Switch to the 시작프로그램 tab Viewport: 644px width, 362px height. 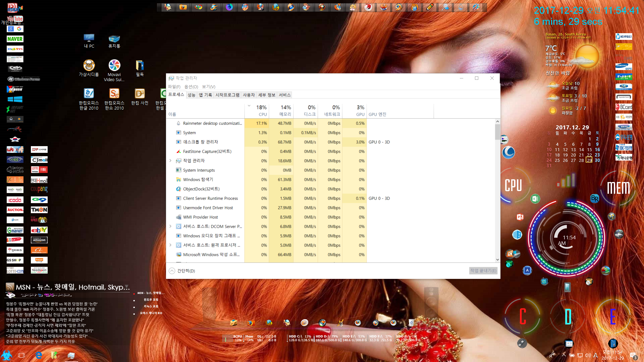227,95
